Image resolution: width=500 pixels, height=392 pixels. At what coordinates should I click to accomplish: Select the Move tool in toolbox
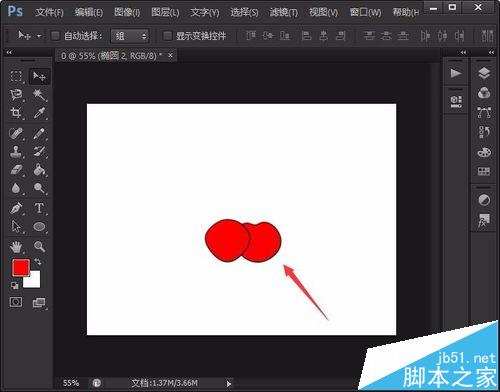39,77
